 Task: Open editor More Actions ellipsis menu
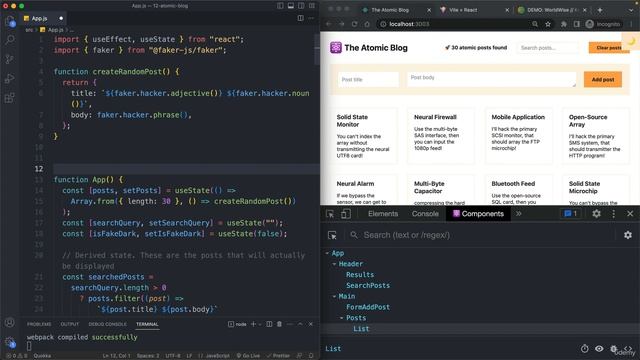pyautogui.click(x=311, y=18)
